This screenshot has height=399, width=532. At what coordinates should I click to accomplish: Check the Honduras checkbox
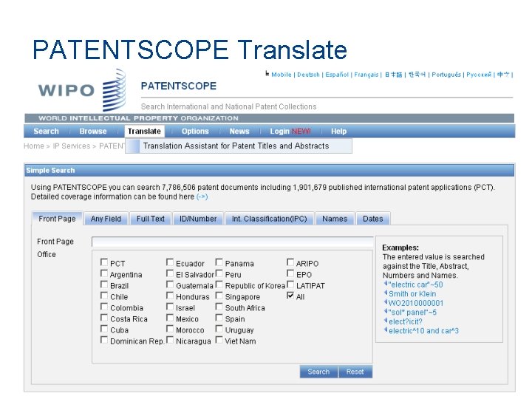point(170,296)
